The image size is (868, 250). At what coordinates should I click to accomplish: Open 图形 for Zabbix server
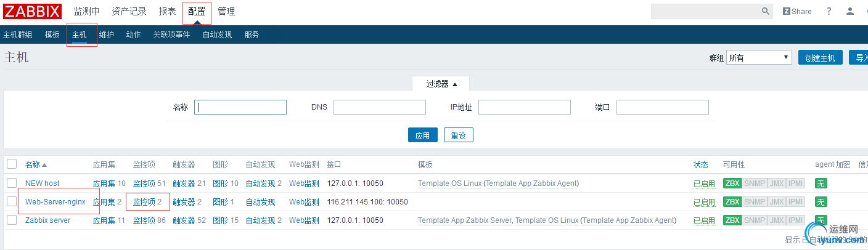click(220, 220)
